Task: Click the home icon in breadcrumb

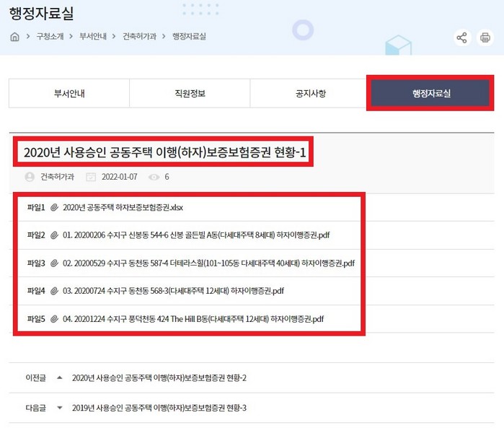Action: click(14, 36)
